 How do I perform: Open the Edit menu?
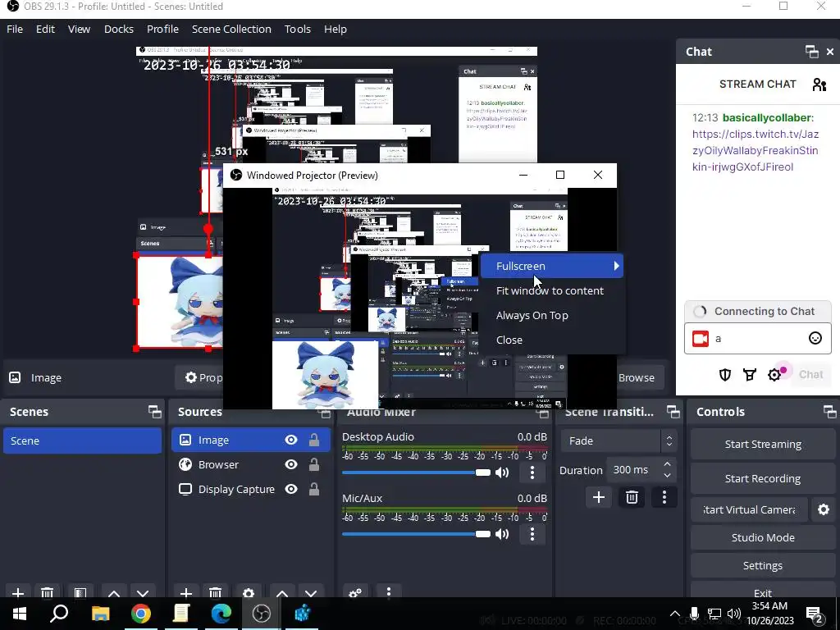point(46,29)
